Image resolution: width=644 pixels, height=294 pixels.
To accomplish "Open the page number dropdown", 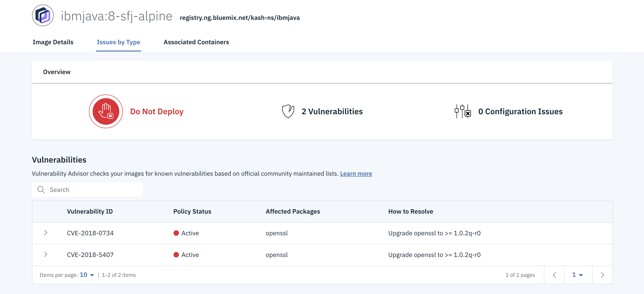I will click(578, 275).
